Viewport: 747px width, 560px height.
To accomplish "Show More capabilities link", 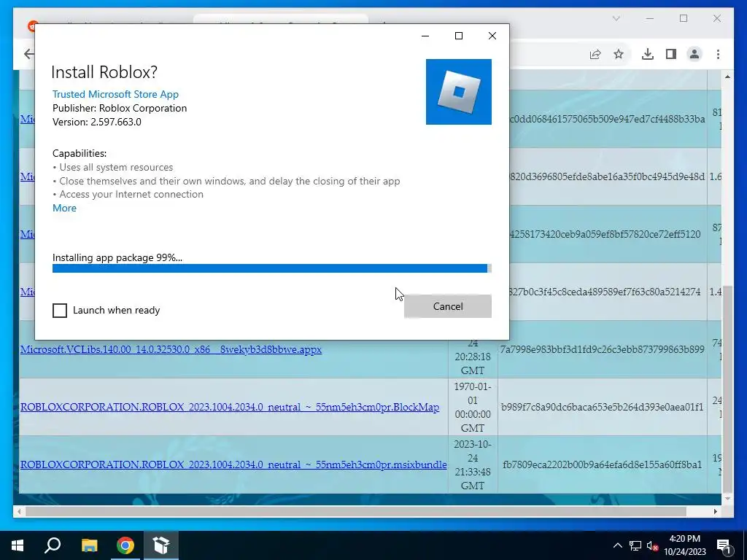I will click(x=64, y=208).
